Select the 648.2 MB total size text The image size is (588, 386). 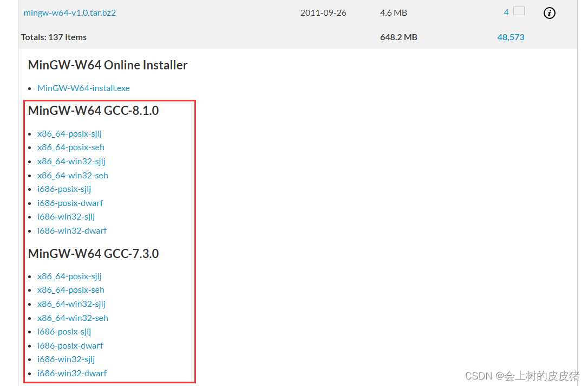(x=398, y=37)
